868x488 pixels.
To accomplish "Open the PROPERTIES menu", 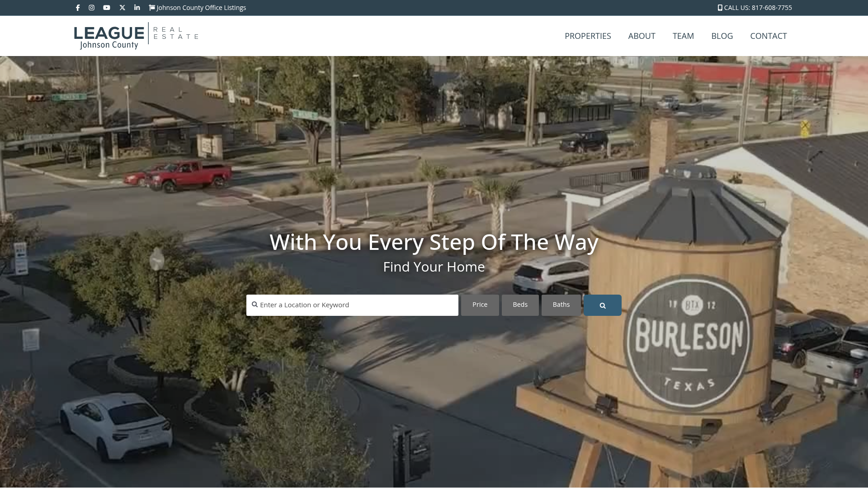I will [588, 36].
